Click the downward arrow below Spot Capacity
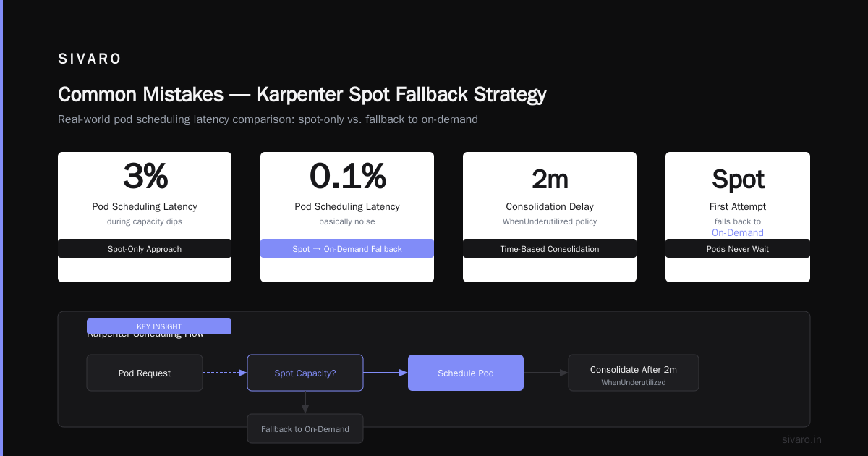868x456 pixels. pos(305,402)
